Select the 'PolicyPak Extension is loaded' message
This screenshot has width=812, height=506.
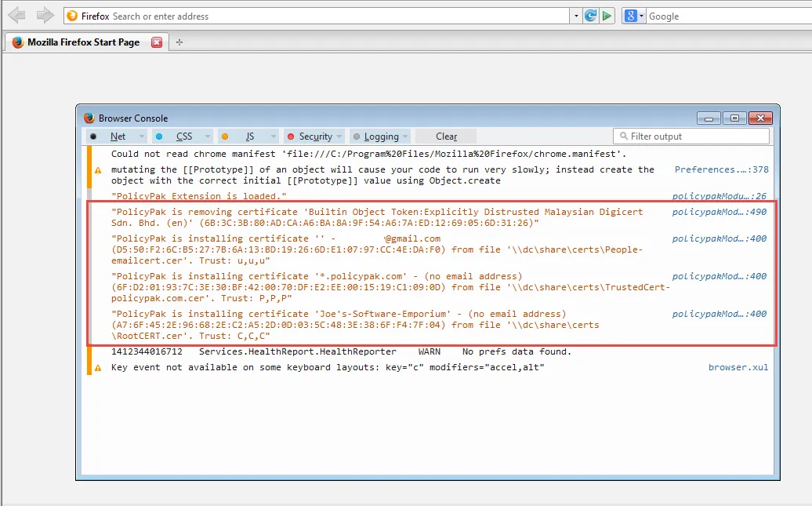coord(199,196)
